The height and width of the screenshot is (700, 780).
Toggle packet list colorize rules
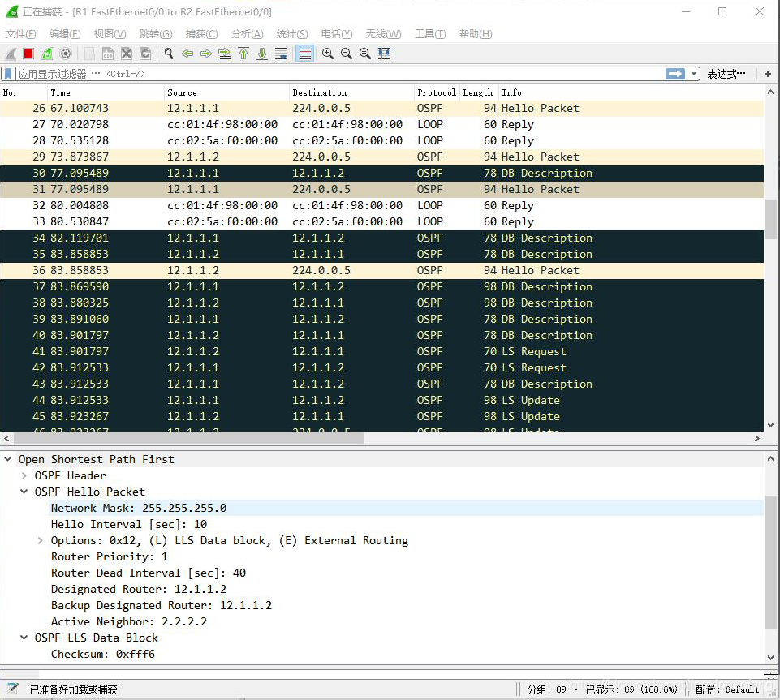pos(304,54)
